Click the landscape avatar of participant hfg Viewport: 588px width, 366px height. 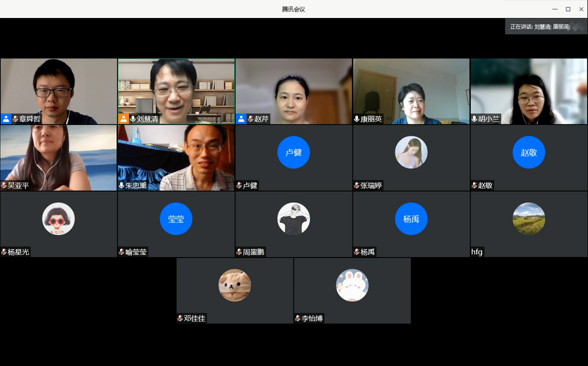click(528, 219)
